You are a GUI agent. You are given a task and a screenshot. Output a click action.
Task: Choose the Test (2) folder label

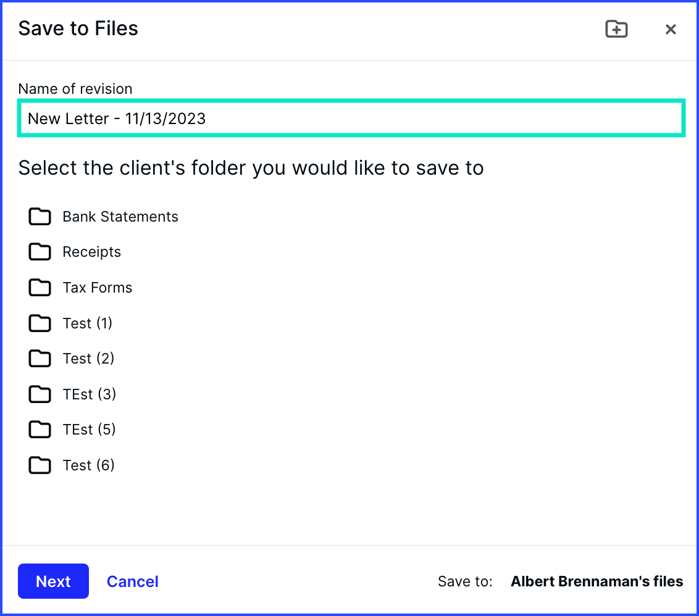88,359
